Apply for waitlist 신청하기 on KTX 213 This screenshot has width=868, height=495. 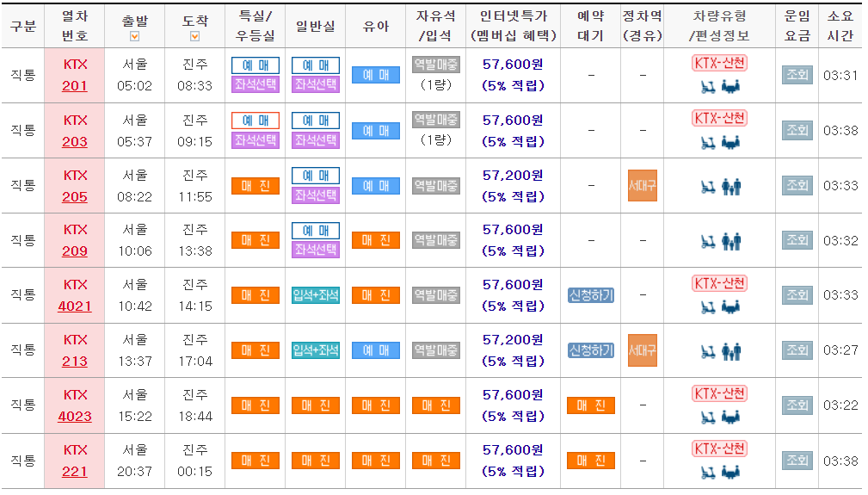(591, 350)
